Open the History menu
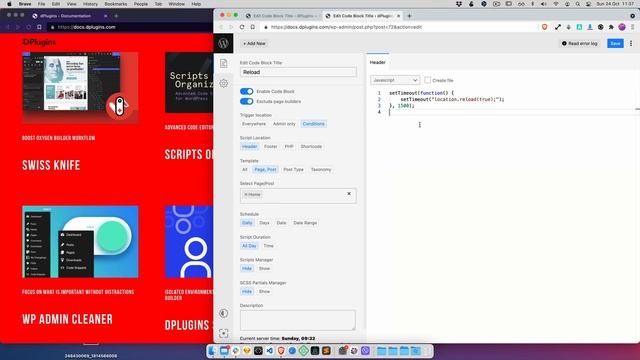 tap(90, 4)
